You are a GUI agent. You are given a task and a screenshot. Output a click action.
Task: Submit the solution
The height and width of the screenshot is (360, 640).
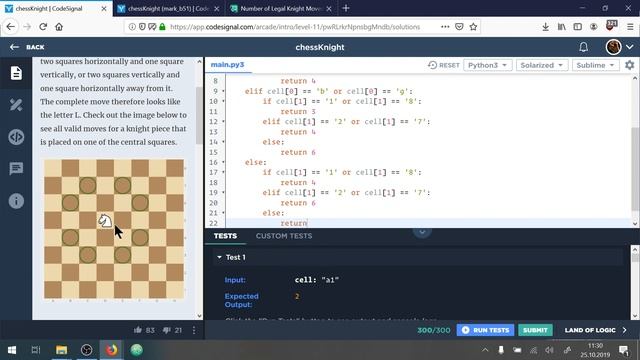[x=535, y=330]
